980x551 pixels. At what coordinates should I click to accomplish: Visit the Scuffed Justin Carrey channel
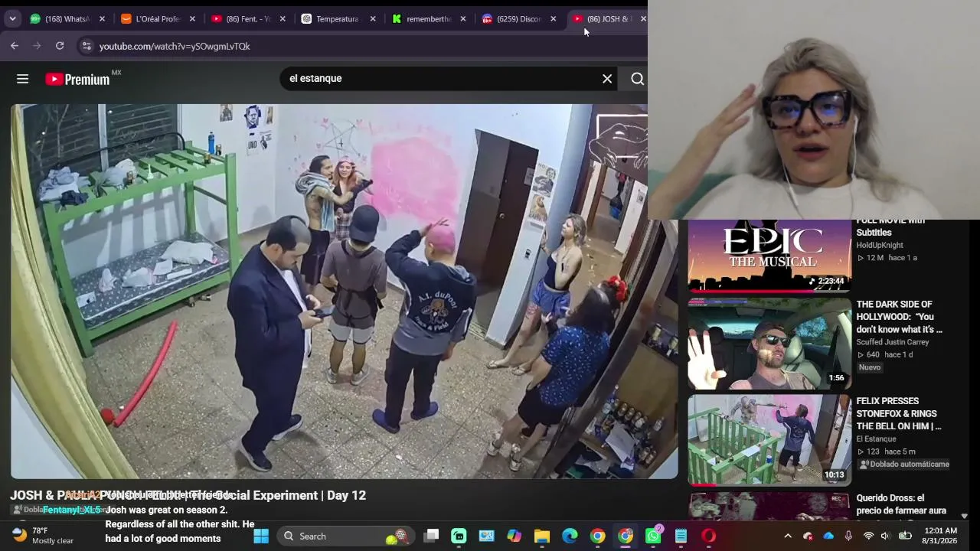tap(893, 342)
